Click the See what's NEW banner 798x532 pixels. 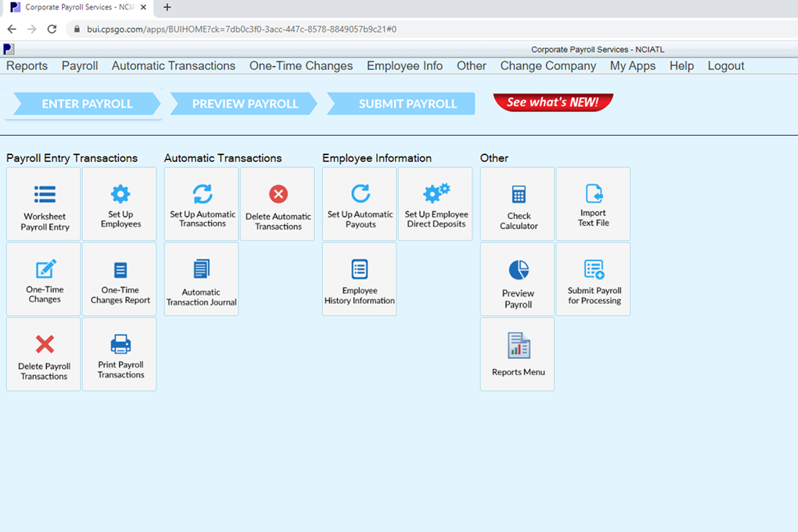pyautogui.click(x=553, y=102)
